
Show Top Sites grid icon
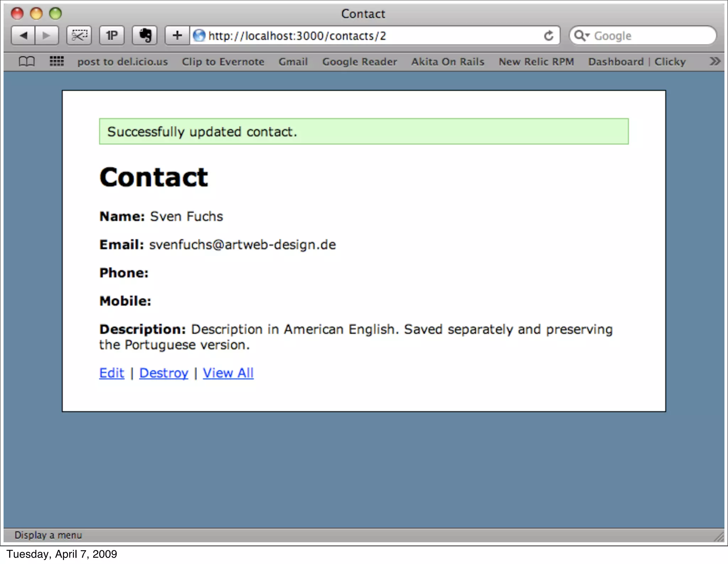pos(57,61)
